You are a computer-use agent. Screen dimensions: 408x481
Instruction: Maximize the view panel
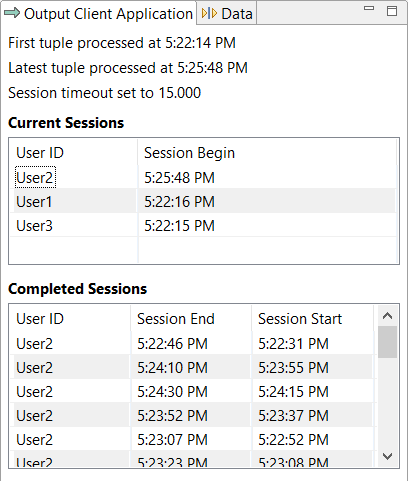click(392, 11)
